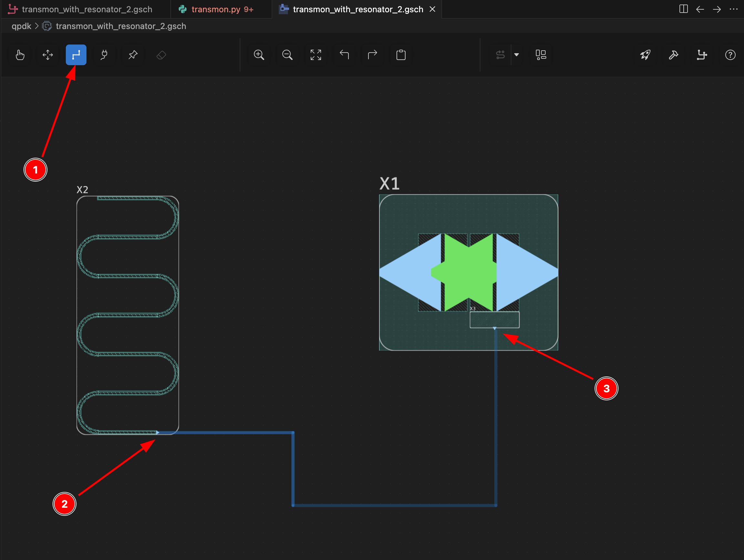Click the auto-layout grid icon
744x560 pixels.
pyautogui.click(x=540, y=55)
